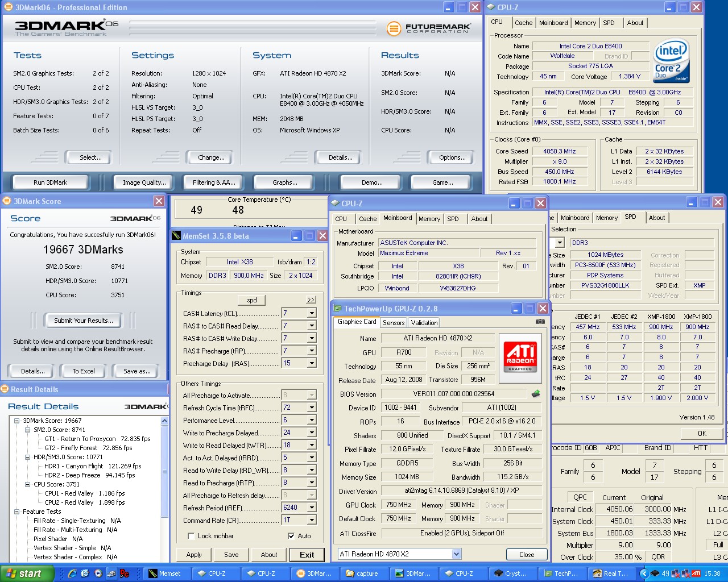Open the Memory tab in the top CPU-Z window

coord(585,23)
